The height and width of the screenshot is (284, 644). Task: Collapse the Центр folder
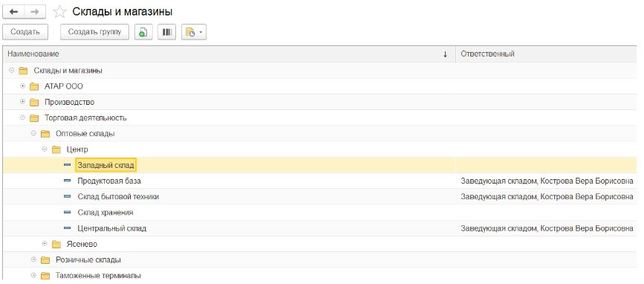(45, 149)
